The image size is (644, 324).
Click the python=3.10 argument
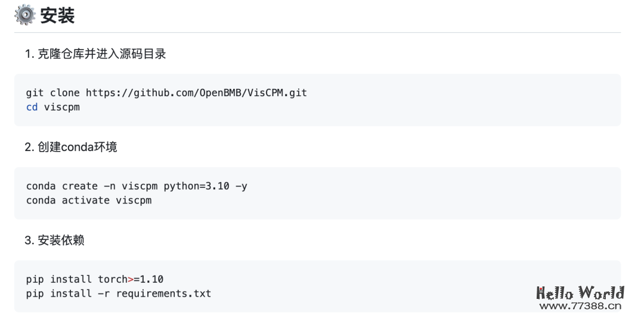196,186
